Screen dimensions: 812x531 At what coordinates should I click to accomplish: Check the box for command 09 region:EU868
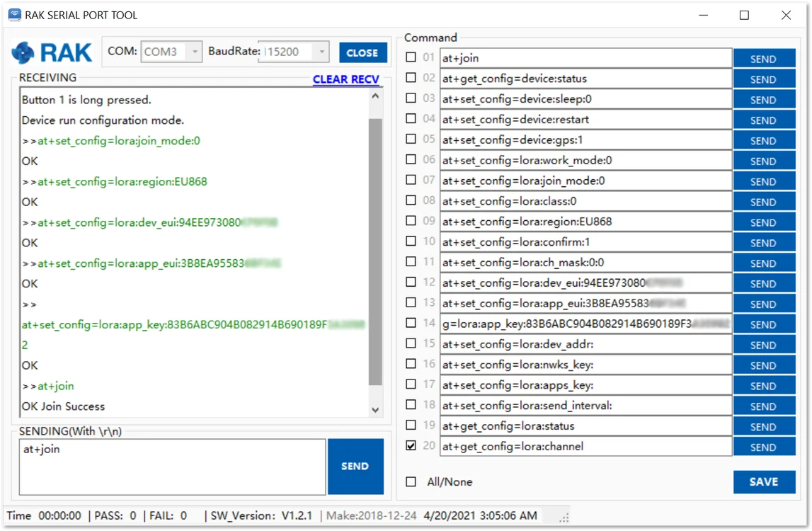click(411, 221)
